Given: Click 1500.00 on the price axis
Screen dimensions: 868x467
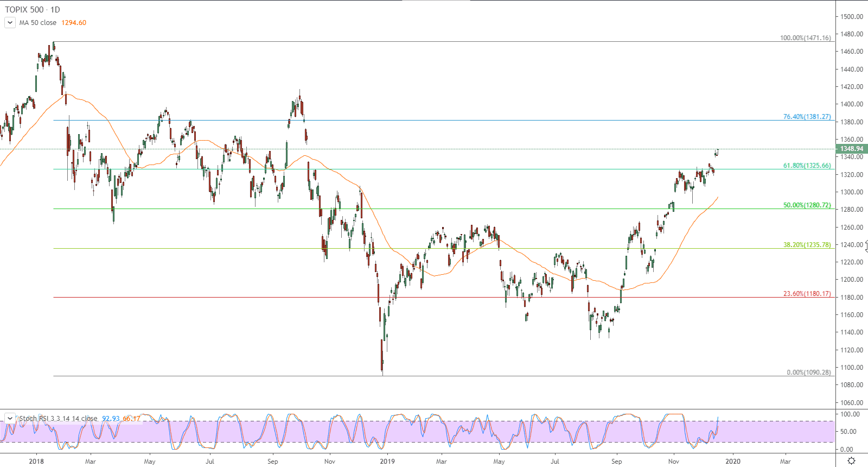Looking at the screenshot, I should pyautogui.click(x=852, y=17).
